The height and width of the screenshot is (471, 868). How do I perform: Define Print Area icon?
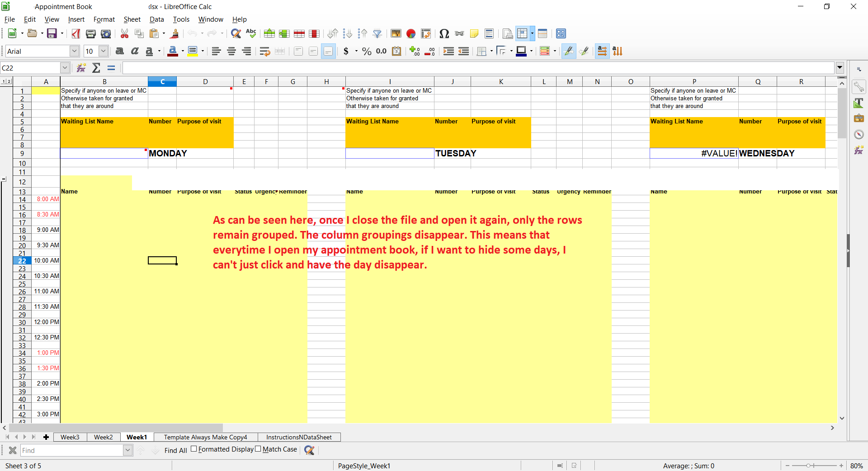pos(508,33)
